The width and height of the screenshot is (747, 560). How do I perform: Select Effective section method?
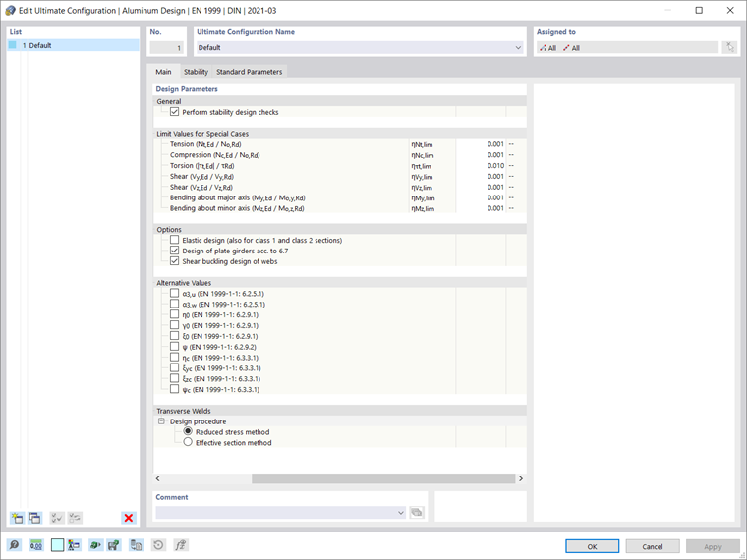pos(188,442)
